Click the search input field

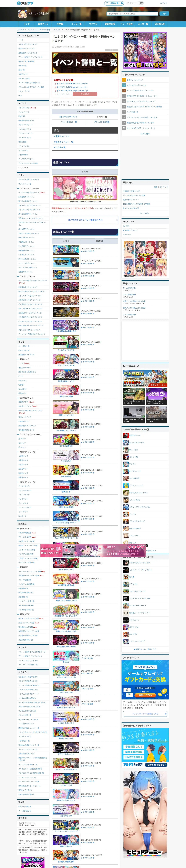point(132,14)
